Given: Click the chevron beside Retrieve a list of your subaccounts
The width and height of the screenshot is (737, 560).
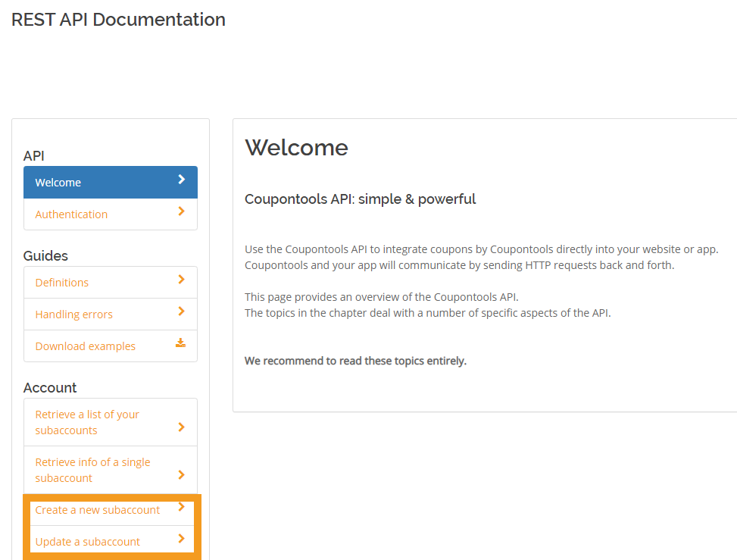Looking at the screenshot, I should (x=181, y=427).
